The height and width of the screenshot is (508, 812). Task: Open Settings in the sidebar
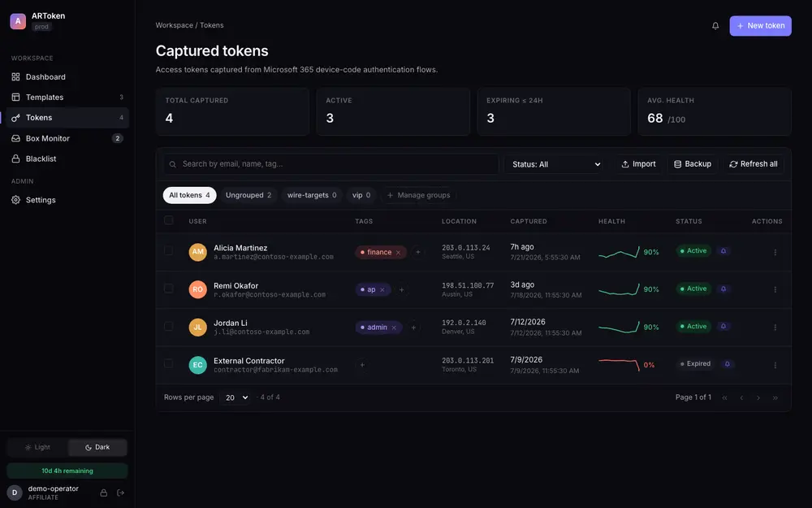point(67,200)
